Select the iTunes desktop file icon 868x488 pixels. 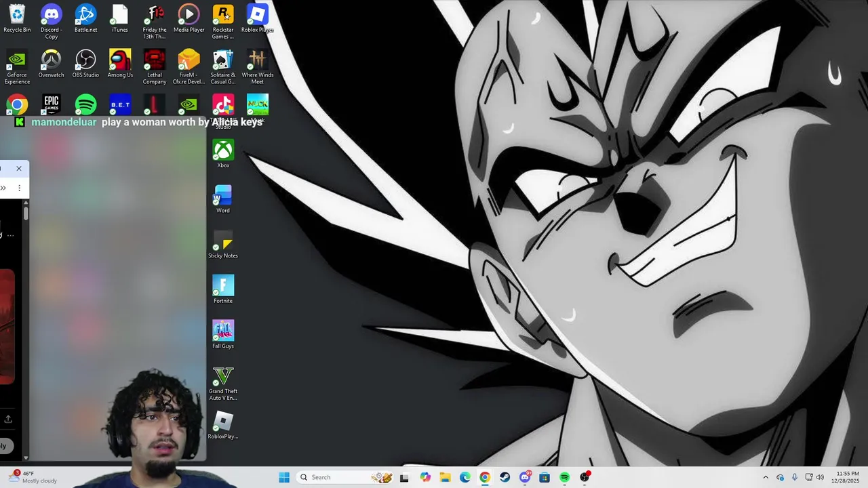pyautogui.click(x=120, y=19)
